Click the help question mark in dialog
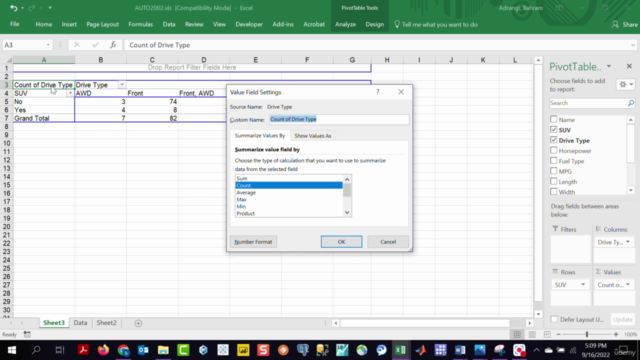 (378, 92)
